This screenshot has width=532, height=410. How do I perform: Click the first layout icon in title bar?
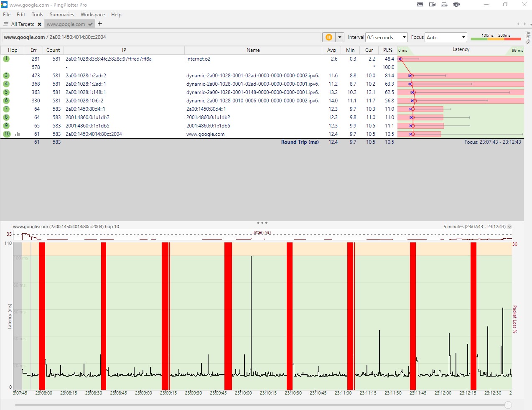[420, 5]
